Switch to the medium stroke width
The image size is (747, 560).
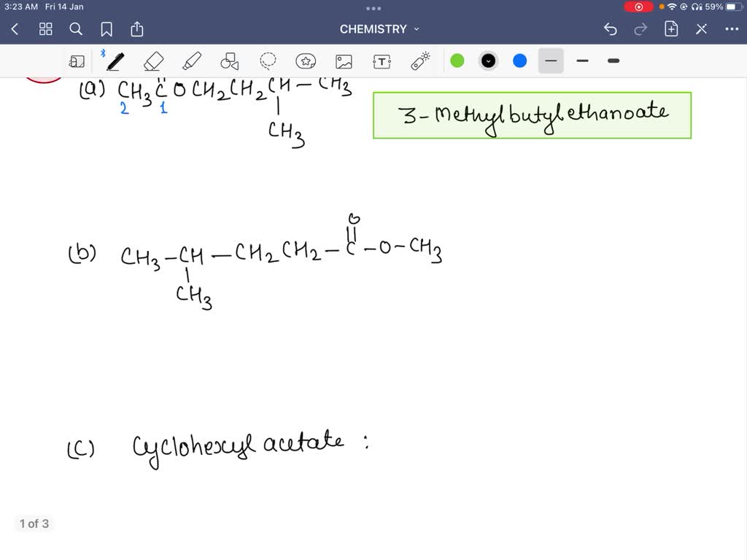point(582,61)
